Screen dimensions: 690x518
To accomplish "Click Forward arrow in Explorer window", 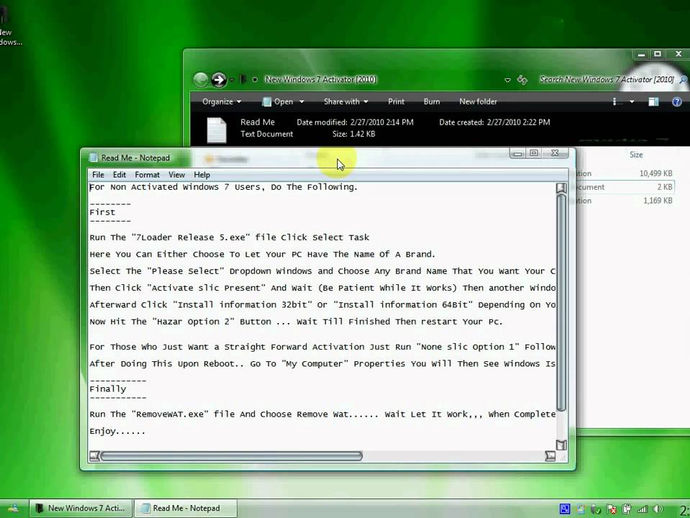I will [x=219, y=80].
